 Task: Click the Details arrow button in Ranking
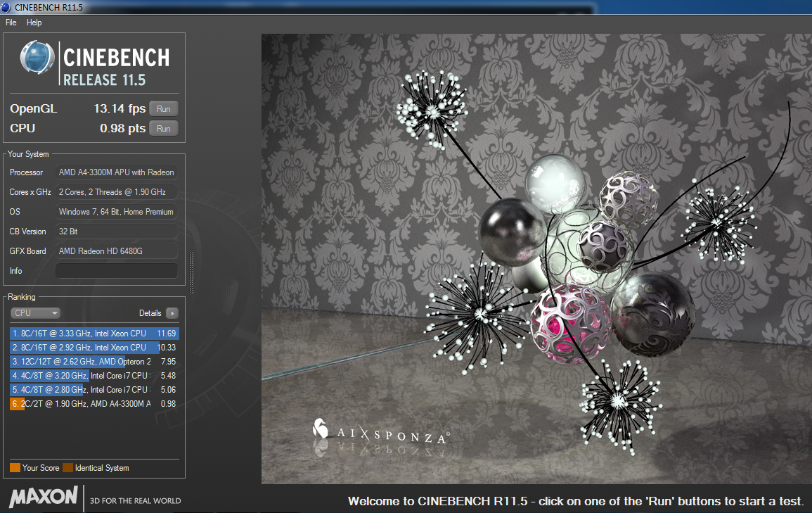click(x=172, y=313)
